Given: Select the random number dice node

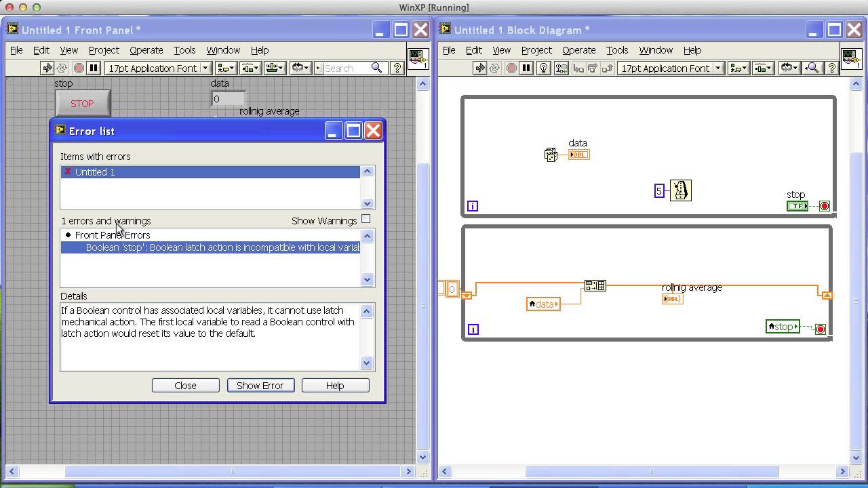Looking at the screenshot, I should coord(551,155).
